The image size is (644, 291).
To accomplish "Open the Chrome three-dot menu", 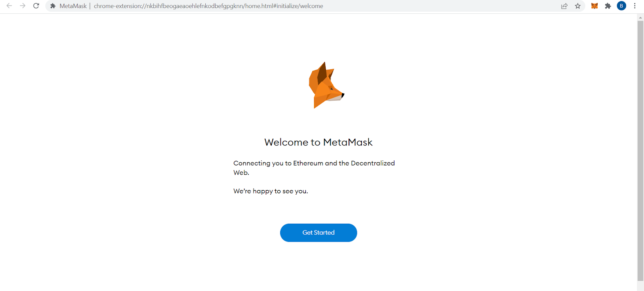I will coord(635,6).
